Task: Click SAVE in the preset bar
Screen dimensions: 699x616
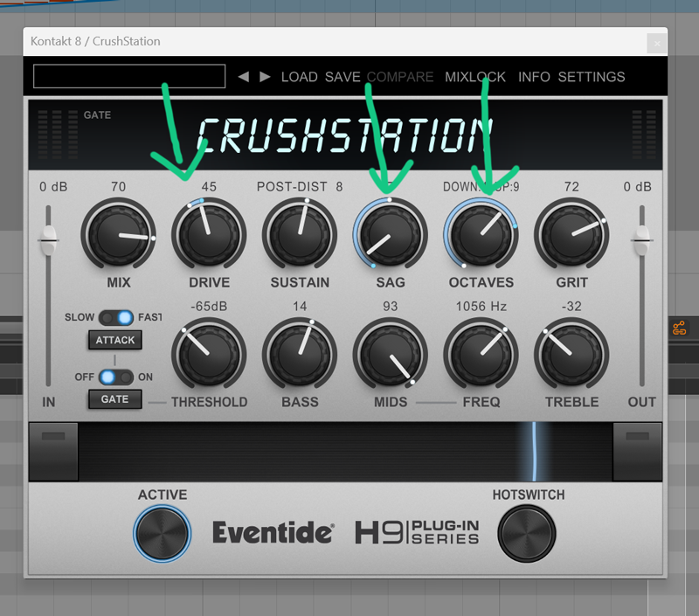Action: coord(343,77)
